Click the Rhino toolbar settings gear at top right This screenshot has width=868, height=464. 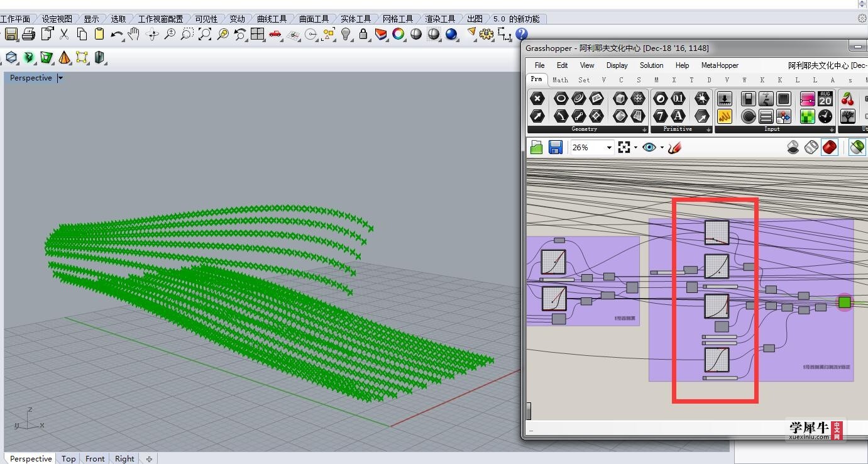pos(862,19)
